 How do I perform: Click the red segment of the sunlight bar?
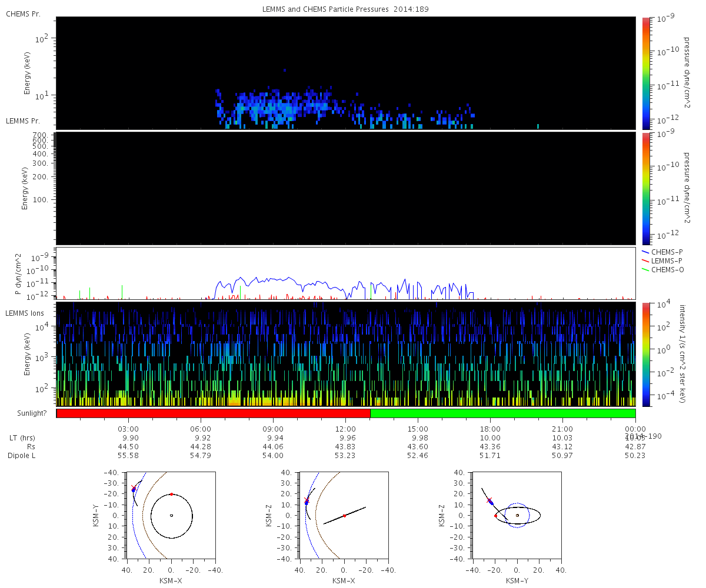(x=213, y=413)
